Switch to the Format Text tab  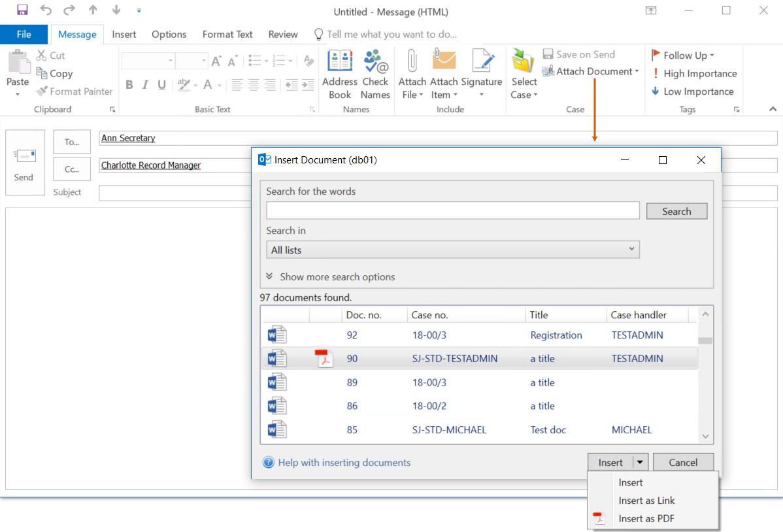(227, 35)
